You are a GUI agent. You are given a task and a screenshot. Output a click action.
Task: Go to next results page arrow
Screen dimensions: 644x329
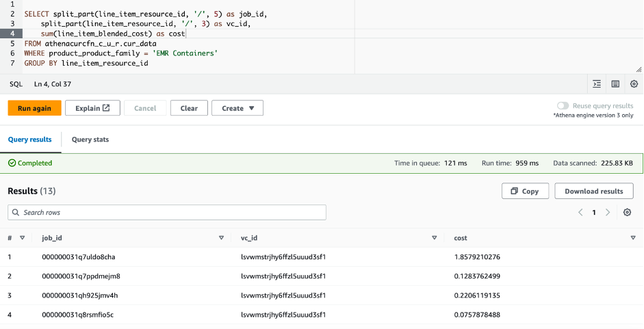click(x=608, y=212)
